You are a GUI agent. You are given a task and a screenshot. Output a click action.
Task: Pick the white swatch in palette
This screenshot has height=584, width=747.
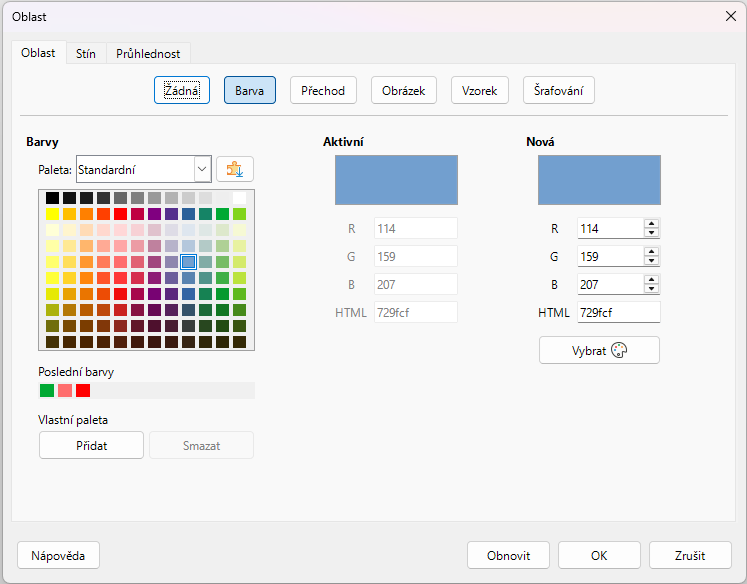pos(240,198)
